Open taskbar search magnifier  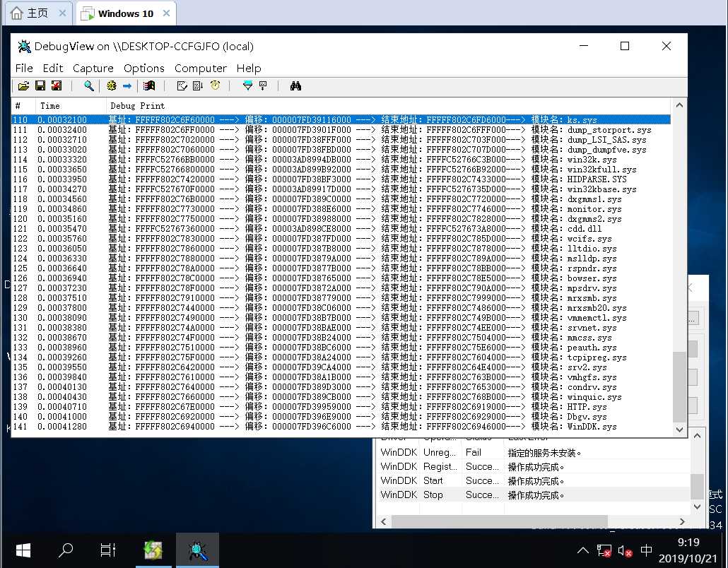66,550
